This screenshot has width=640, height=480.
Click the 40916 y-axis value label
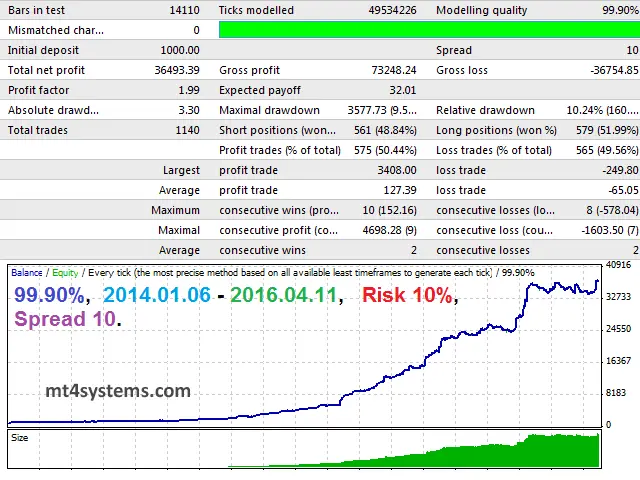[620, 265]
